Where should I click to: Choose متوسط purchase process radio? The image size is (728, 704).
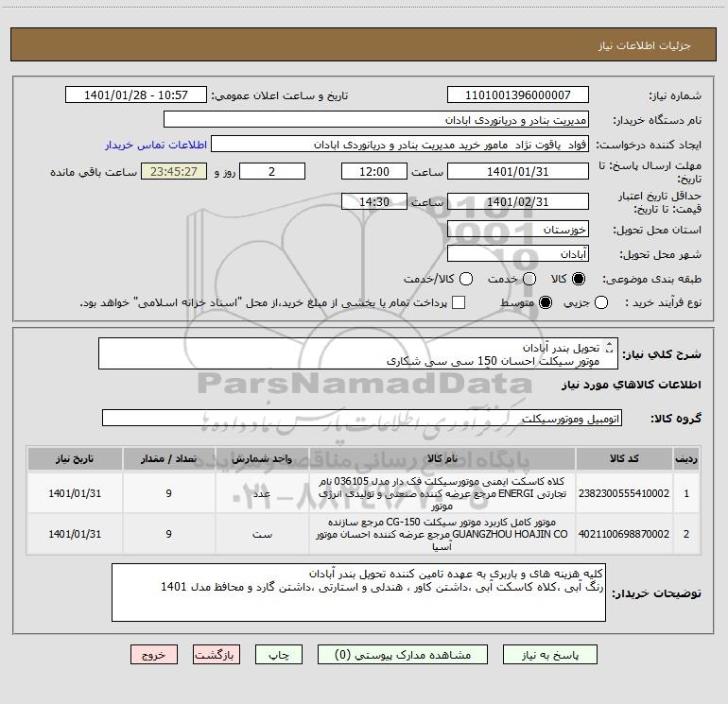tap(546, 302)
